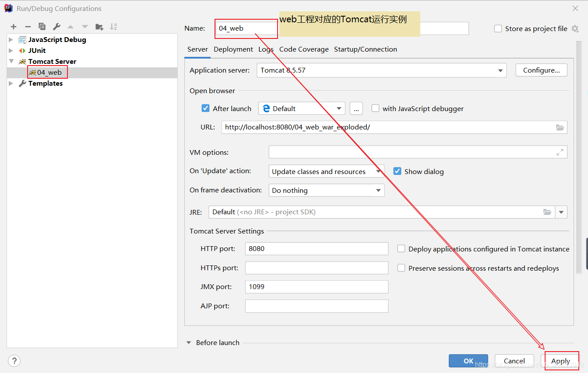
Task: Click the OK button
Action: (x=468, y=361)
